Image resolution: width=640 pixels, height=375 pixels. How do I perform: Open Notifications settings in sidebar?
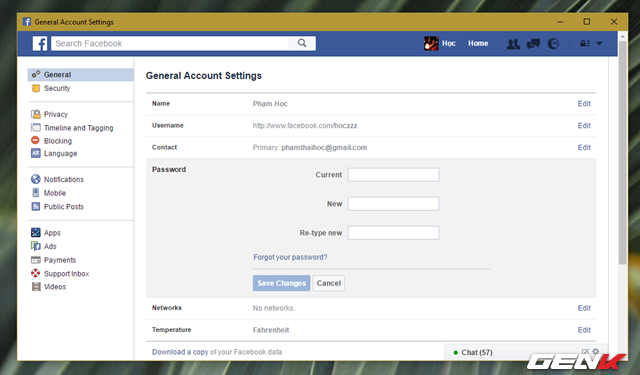click(x=64, y=180)
